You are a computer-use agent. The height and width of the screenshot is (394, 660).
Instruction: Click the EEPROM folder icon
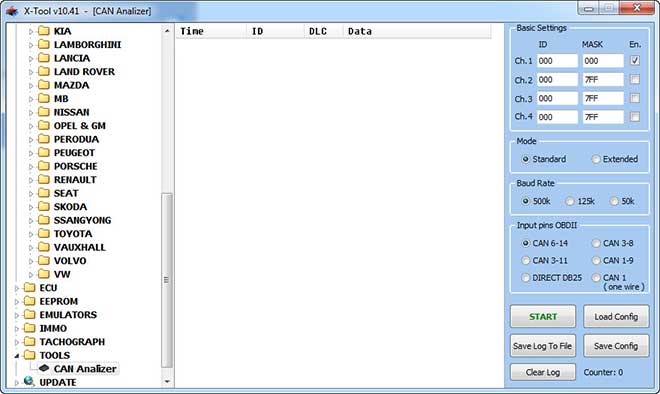pos(29,301)
